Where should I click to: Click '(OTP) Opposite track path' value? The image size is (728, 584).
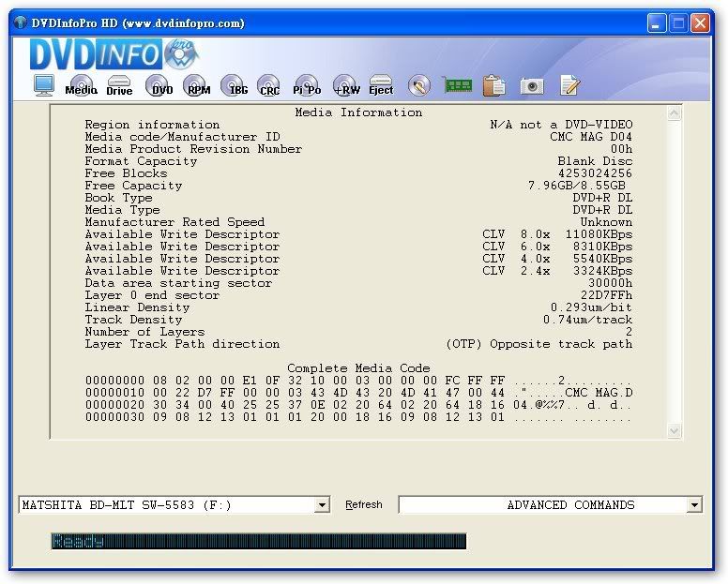pyautogui.click(x=539, y=344)
